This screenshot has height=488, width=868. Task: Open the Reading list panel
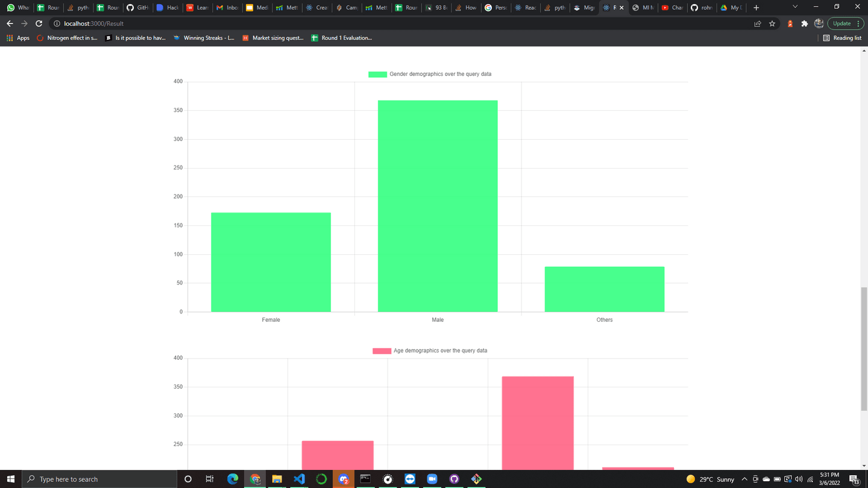click(x=842, y=38)
